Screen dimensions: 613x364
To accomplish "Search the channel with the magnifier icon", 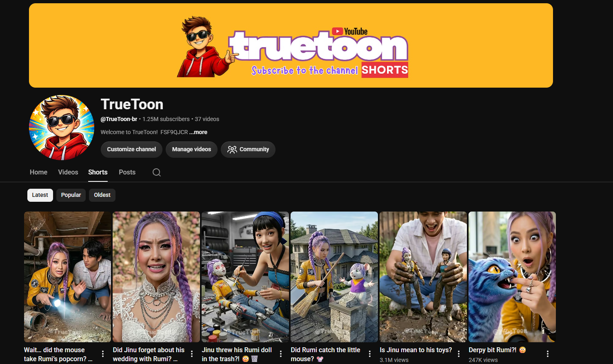I will [157, 172].
